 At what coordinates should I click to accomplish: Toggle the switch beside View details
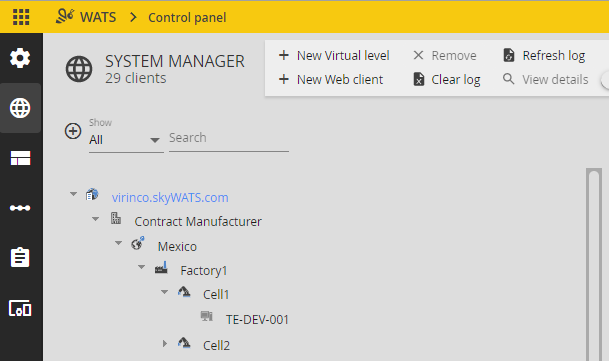coord(605,80)
